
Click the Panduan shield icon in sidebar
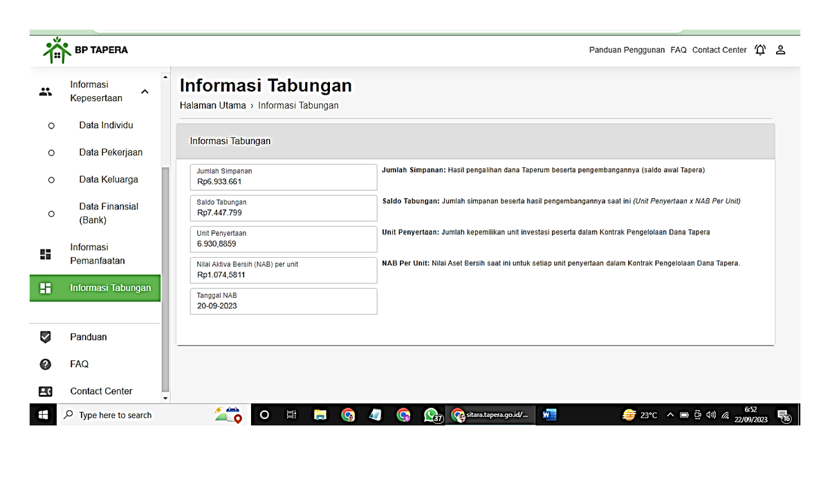pos(46,337)
